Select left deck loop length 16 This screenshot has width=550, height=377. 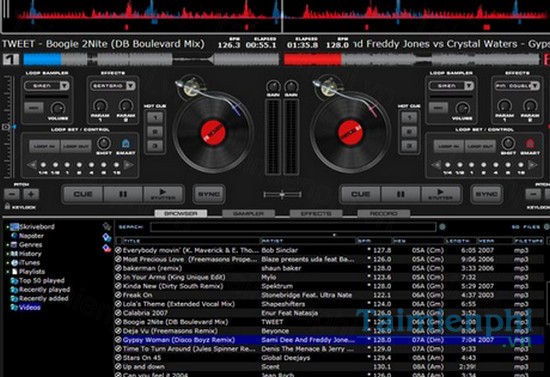116,165
